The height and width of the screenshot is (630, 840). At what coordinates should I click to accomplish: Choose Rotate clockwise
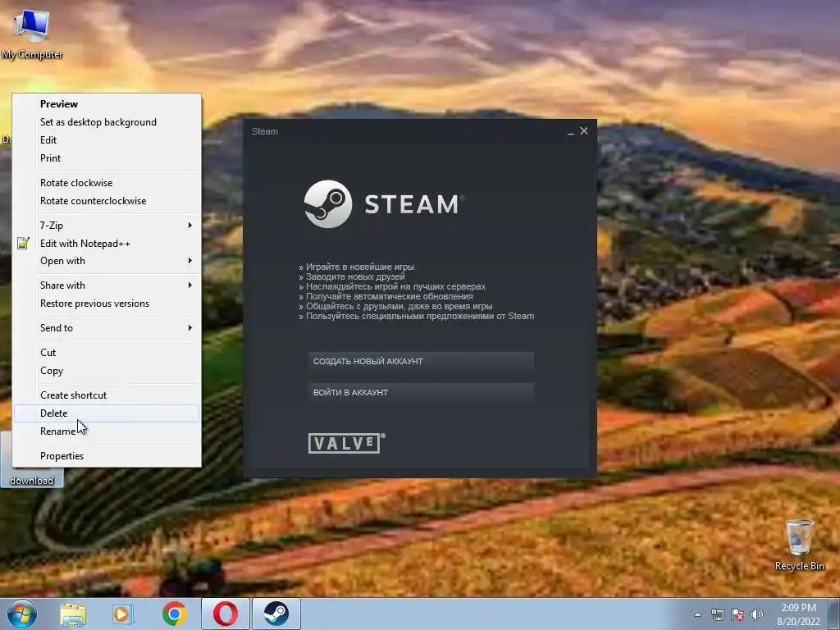[x=107, y=183]
